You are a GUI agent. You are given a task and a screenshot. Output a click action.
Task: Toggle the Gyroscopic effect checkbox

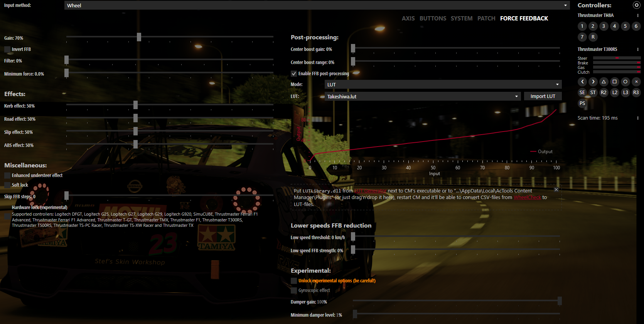(294, 290)
